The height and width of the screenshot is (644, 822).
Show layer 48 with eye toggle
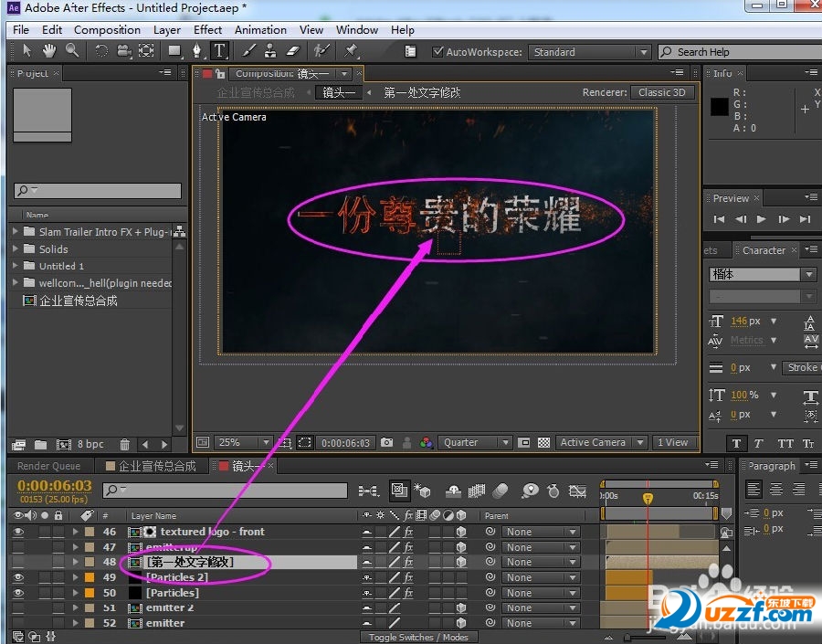(18, 562)
